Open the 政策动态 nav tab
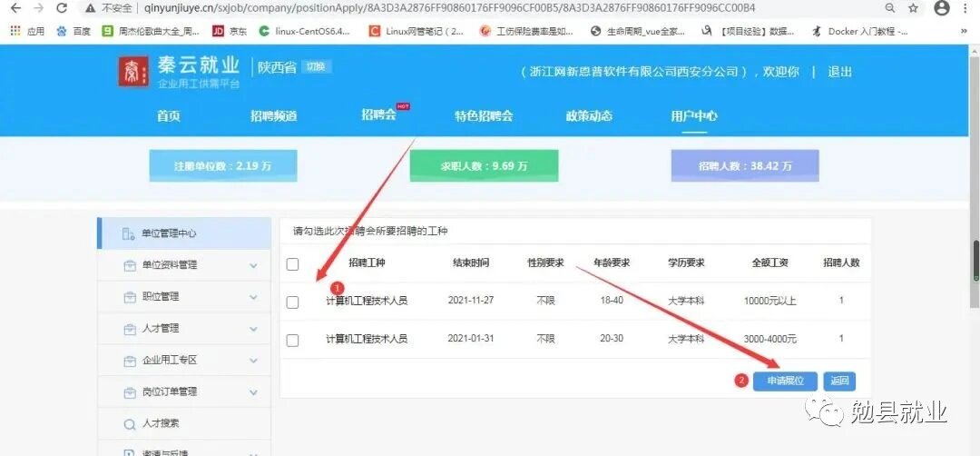The height and width of the screenshot is (456, 980). pos(589,116)
